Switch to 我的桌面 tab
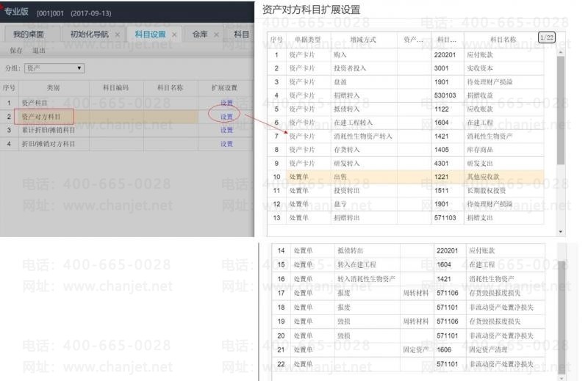 (x=29, y=34)
